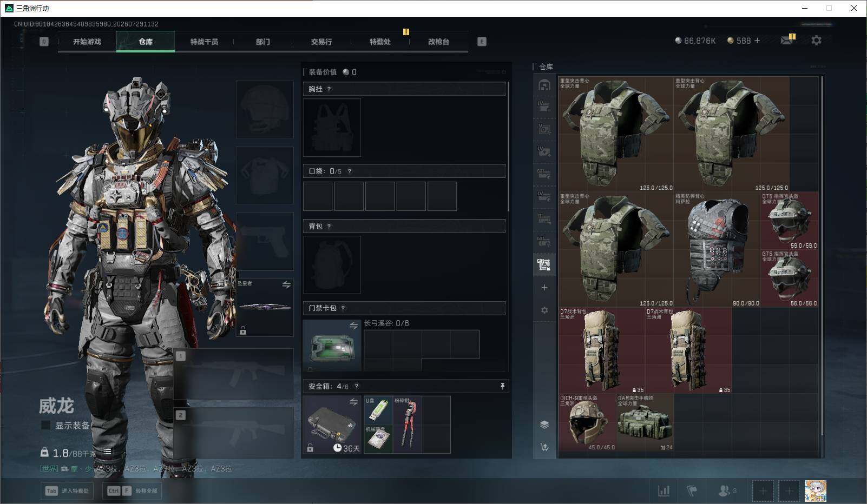Image resolution: width=867 pixels, height=504 pixels.
Task: Show help for 门禁卡包 question mark
Action: (x=343, y=308)
